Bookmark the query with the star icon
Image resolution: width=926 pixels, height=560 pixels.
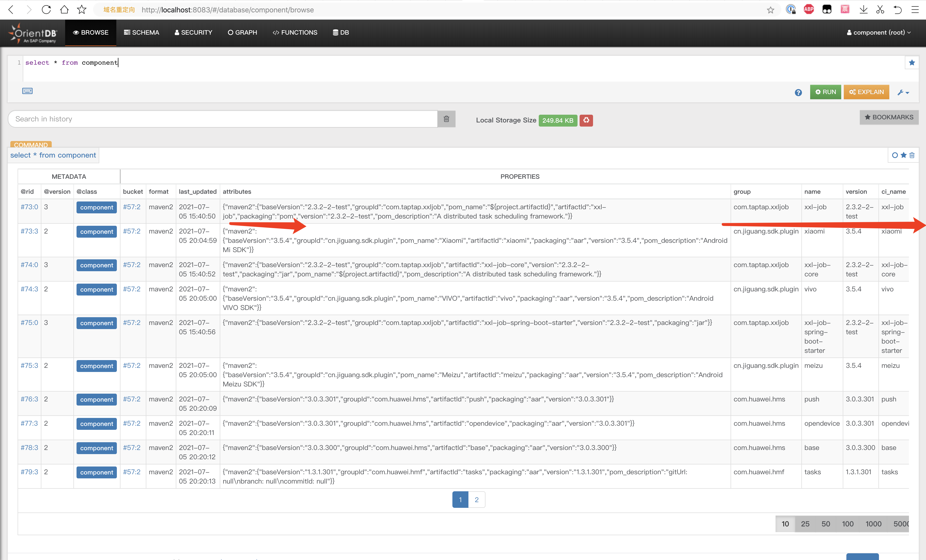[911, 63]
